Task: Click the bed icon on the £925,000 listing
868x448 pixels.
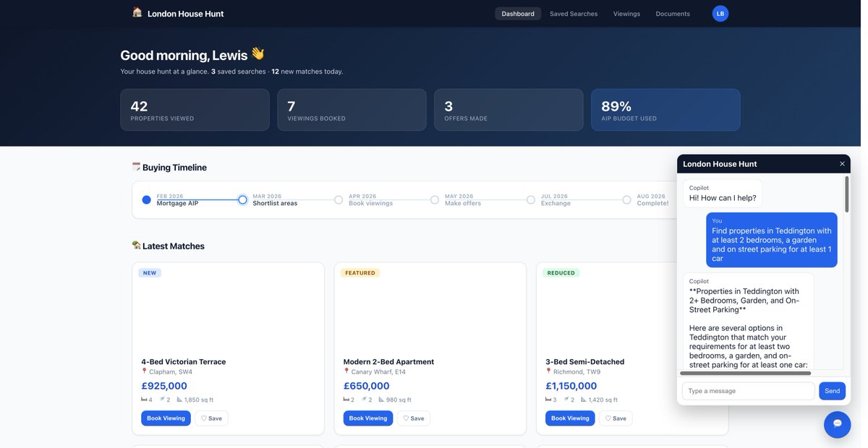Action: tap(144, 400)
